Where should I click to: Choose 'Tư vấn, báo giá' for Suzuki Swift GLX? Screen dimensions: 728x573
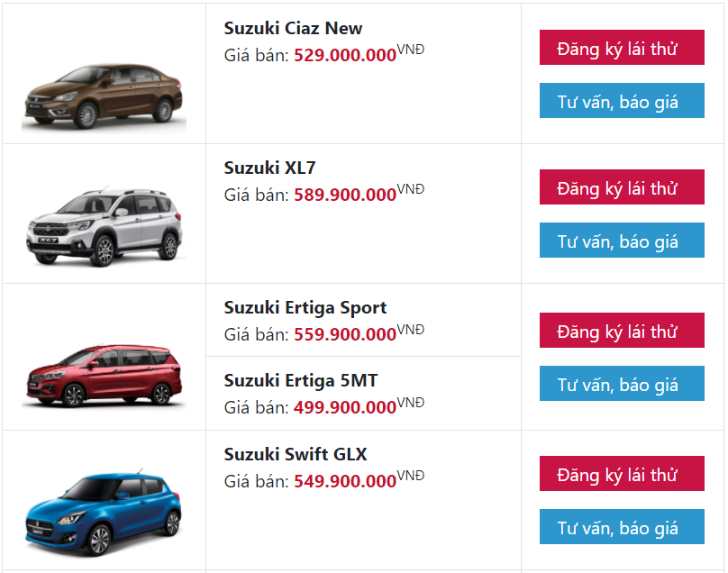tap(622, 526)
